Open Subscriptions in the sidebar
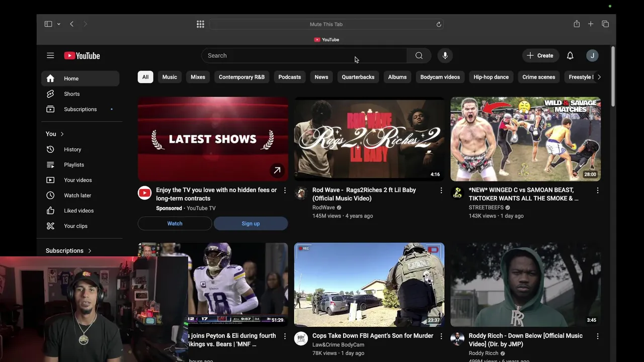 tap(80, 109)
